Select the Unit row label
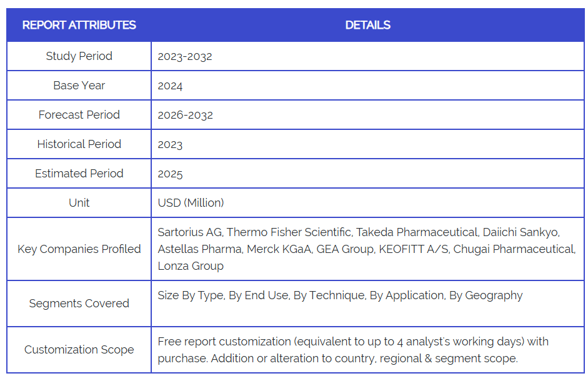The width and height of the screenshot is (588, 381). pos(79,203)
